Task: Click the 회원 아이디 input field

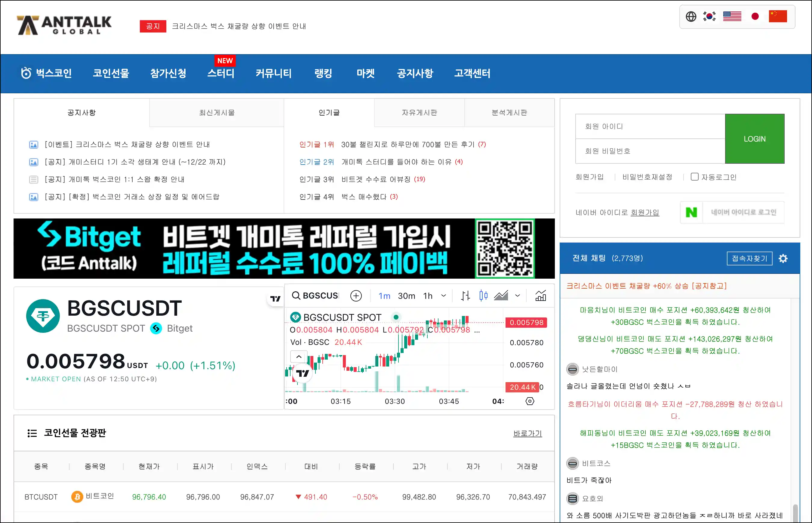Action: coord(650,126)
